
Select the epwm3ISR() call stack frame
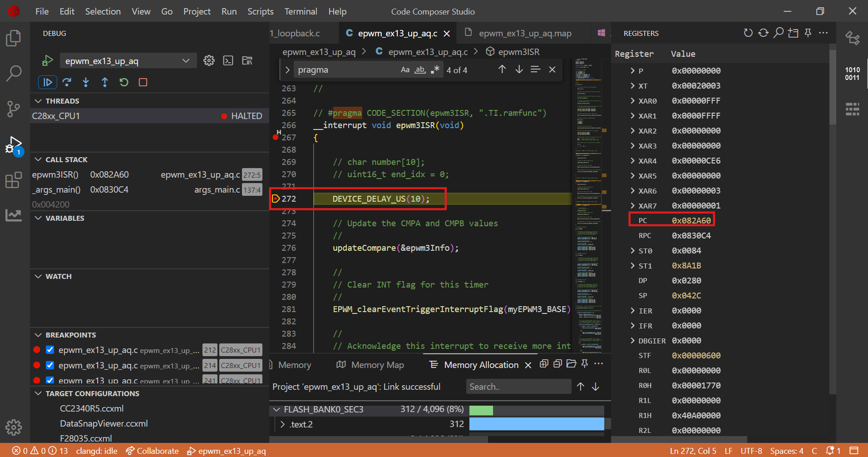(x=148, y=175)
